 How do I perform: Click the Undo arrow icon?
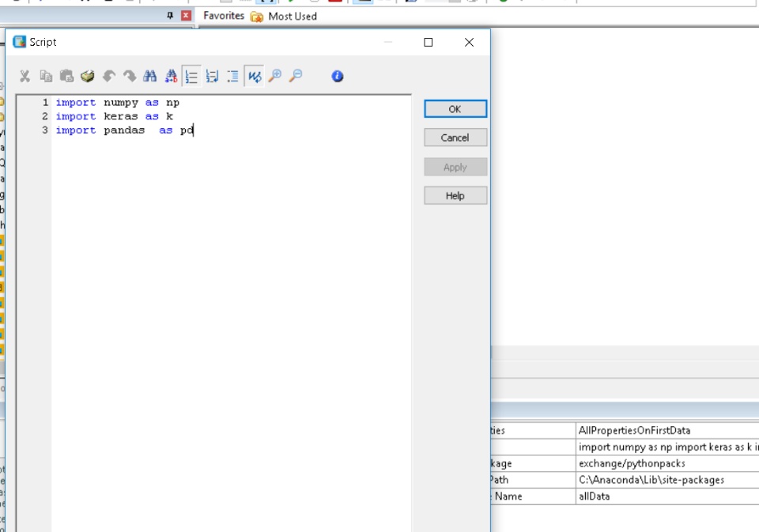109,76
